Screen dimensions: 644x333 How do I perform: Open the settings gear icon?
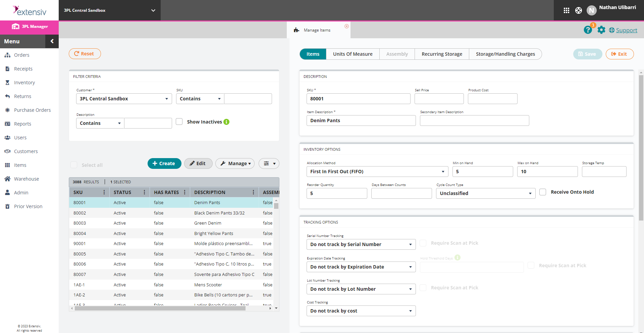pyautogui.click(x=601, y=30)
